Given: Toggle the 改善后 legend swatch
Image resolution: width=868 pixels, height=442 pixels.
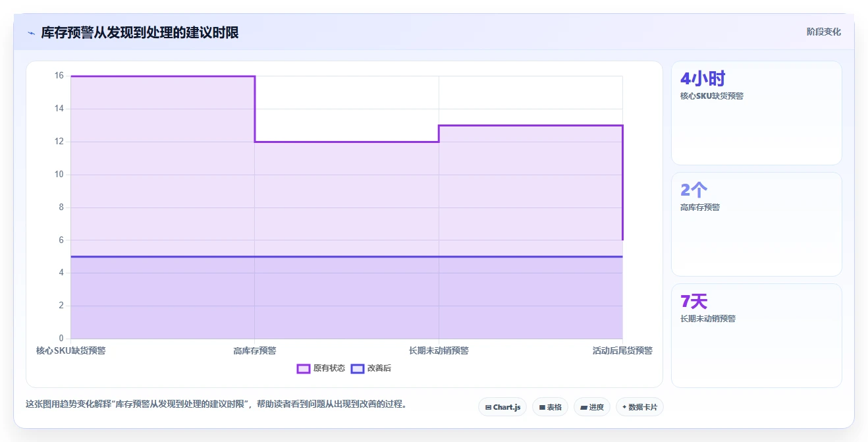Looking at the screenshot, I should pos(358,368).
